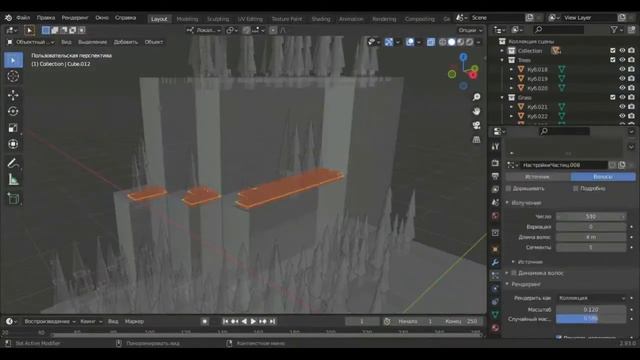Switch to the Modeling workspace tab

187,19
